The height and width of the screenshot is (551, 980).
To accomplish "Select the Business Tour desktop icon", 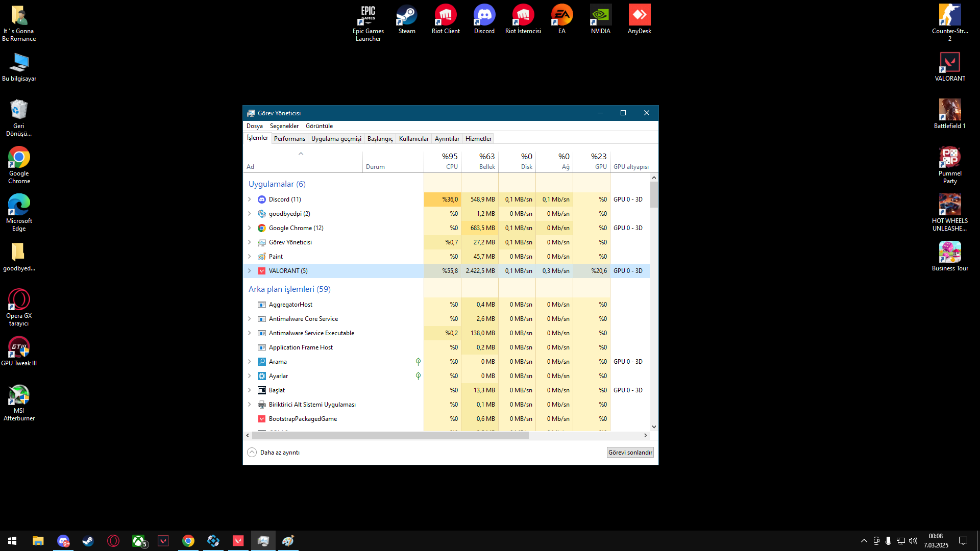I will coord(950,257).
